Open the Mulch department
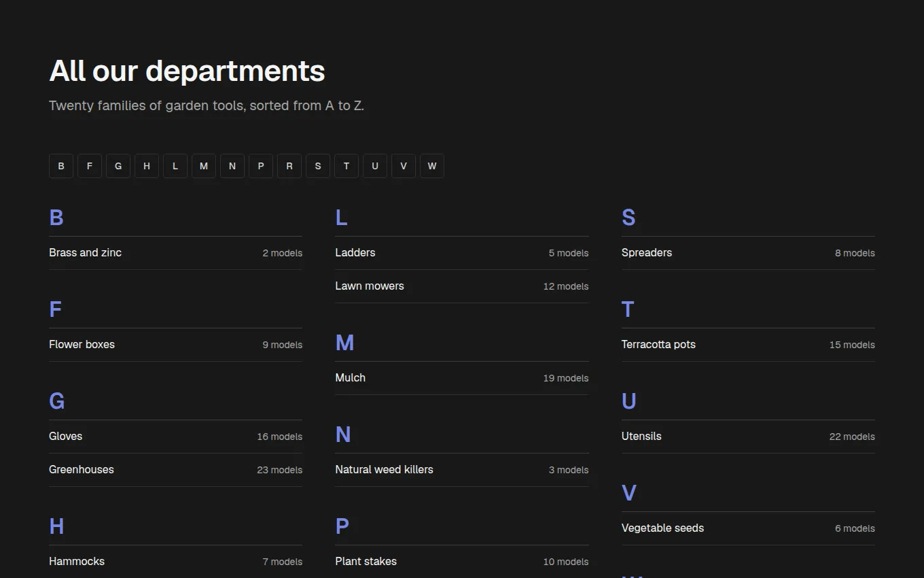The width and height of the screenshot is (924, 578). click(x=462, y=378)
